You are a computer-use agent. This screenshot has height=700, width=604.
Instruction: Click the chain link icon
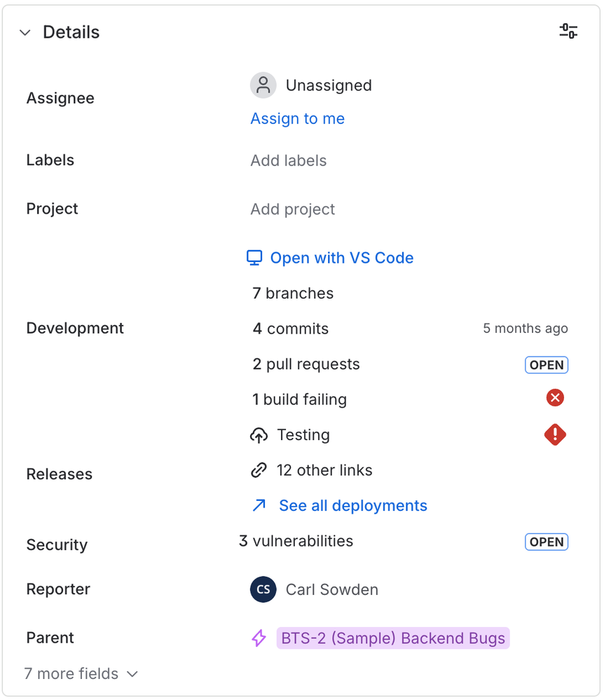coord(259,470)
